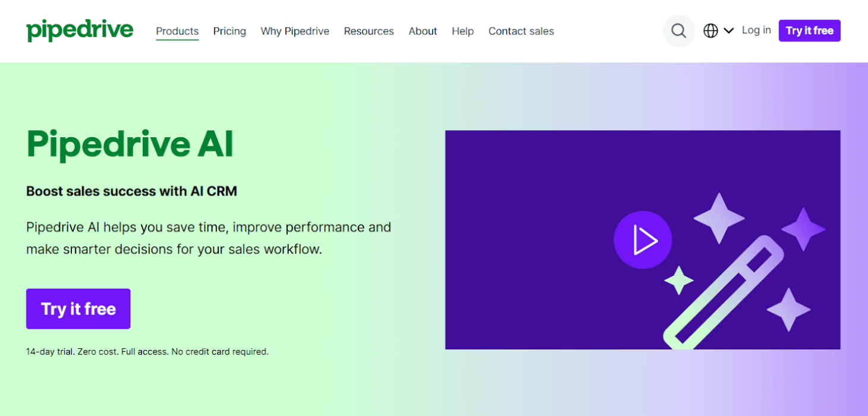Click the magic wand illustration
The height and width of the screenshot is (416, 868).
click(722, 292)
